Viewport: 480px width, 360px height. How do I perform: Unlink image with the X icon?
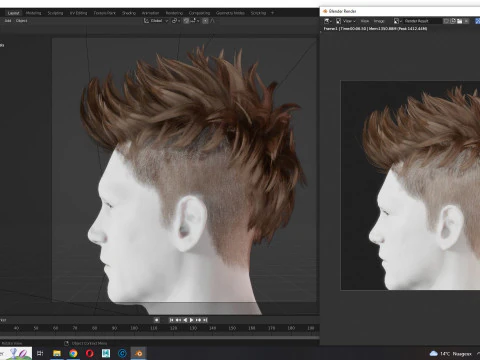pos(467,21)
